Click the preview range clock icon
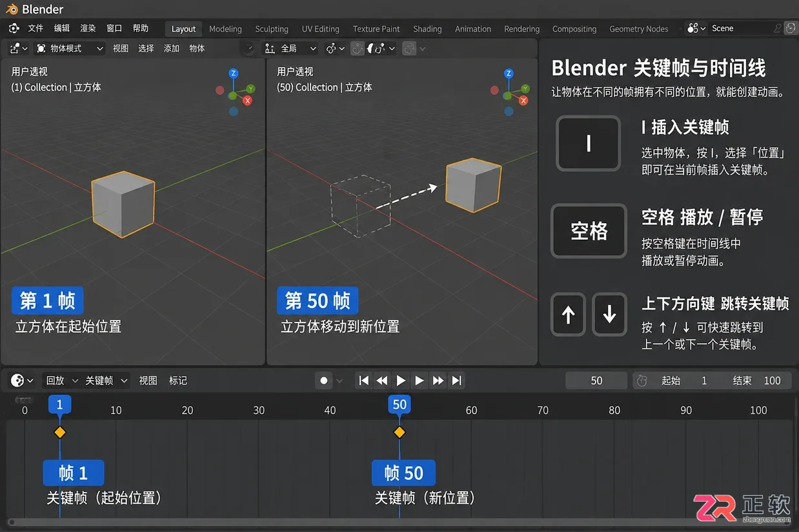 click(x=642, y=380)
